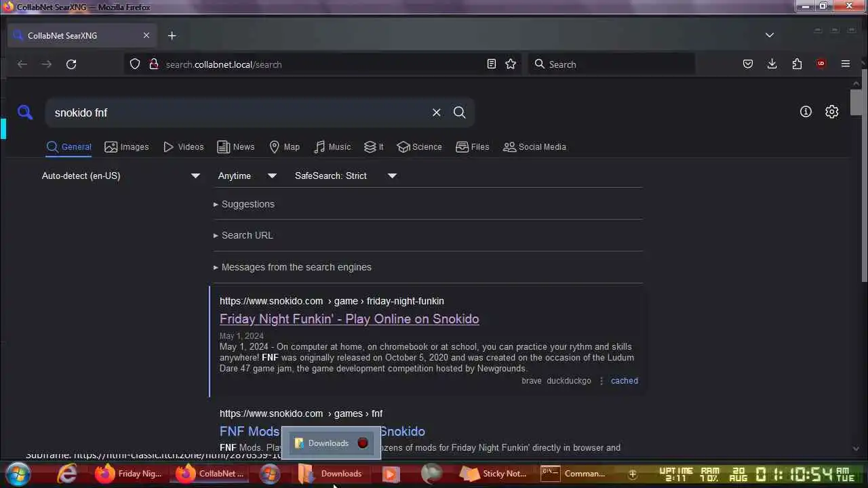The width and height of the screenshot is (868, 488).
Task: Open the cached link of first result
Action: (625, 381)
